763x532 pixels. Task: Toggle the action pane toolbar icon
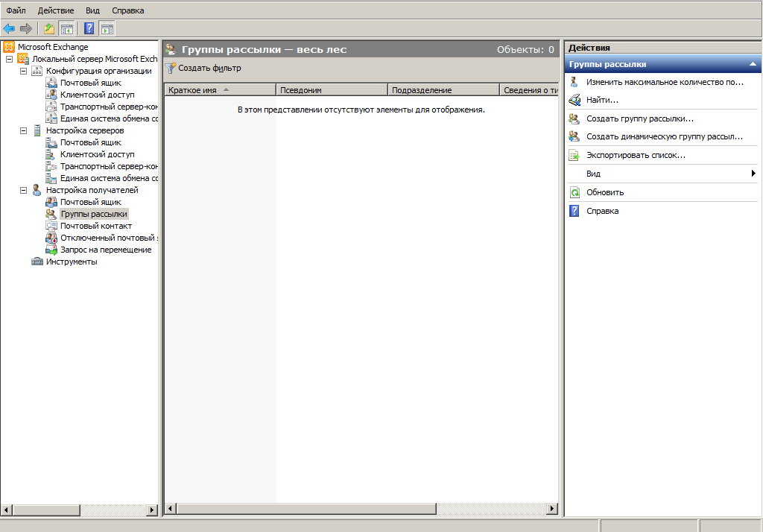pyautogui.click(x=107, y=29)
